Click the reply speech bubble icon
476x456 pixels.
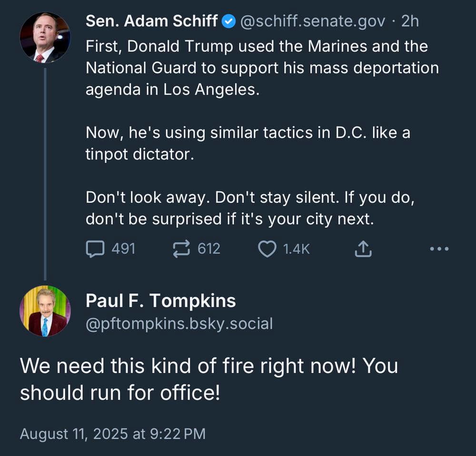95,249
